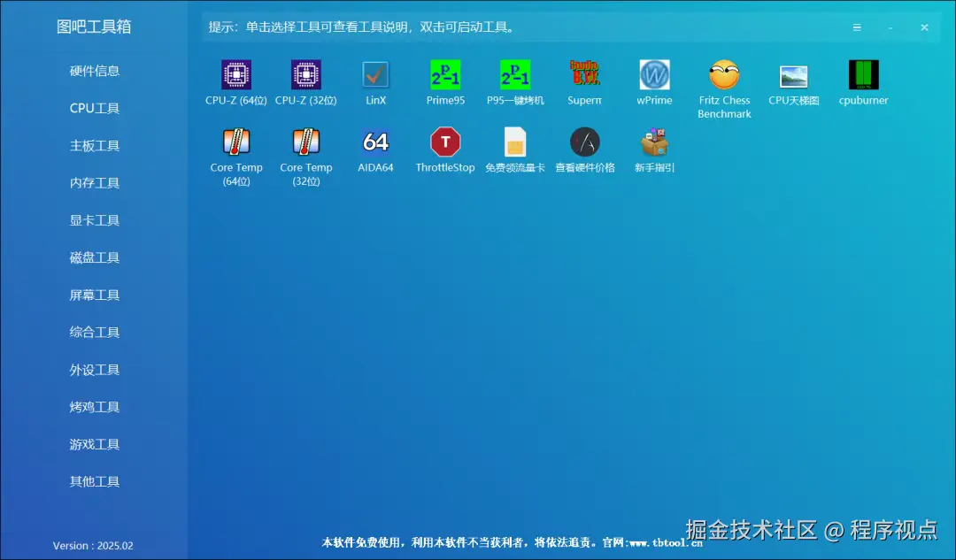The width and height of the screenshot is (956, 560).
Task: Launch CPU-Z (64位) tool
Action: tap(235, 83)
